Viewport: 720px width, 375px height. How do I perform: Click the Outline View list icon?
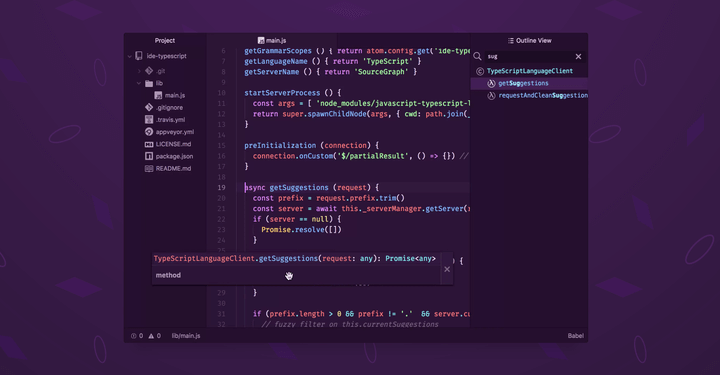[x=511, y=41]
